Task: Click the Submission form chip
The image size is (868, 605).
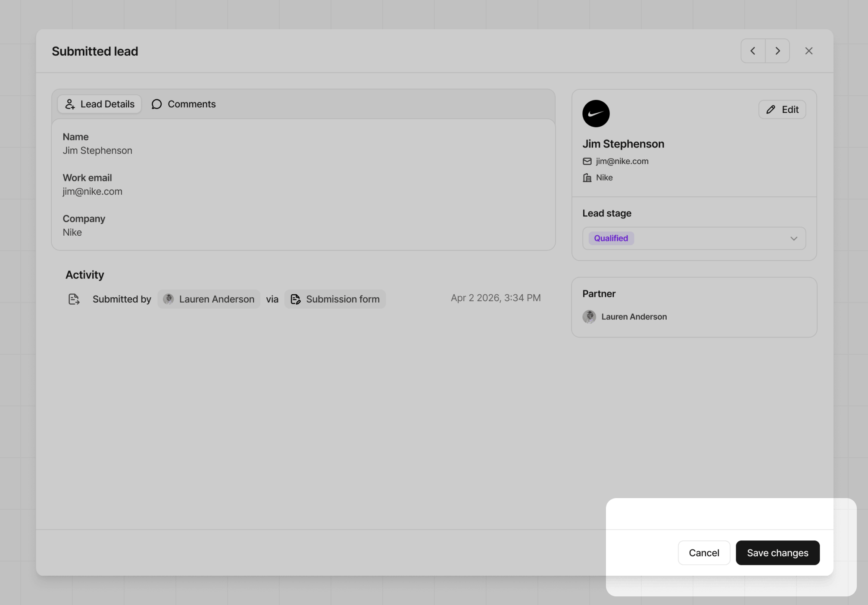Action: coord(335,299)
